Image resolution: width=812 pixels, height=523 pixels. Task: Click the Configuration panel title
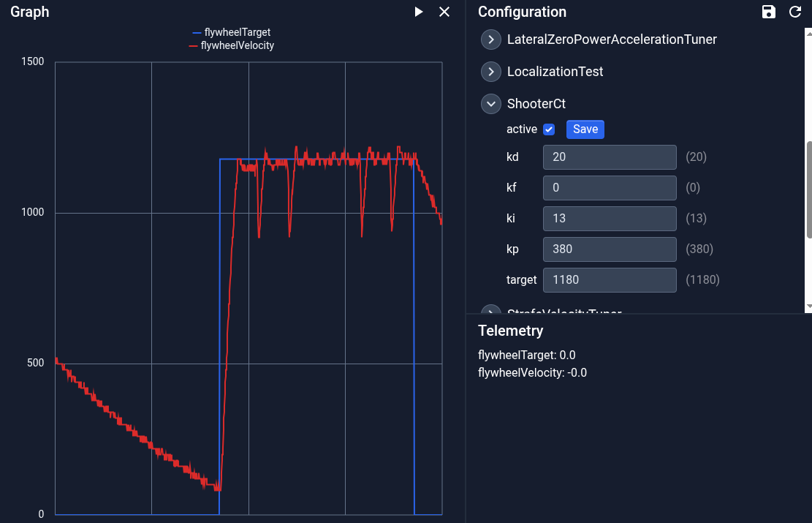point(522,12)
